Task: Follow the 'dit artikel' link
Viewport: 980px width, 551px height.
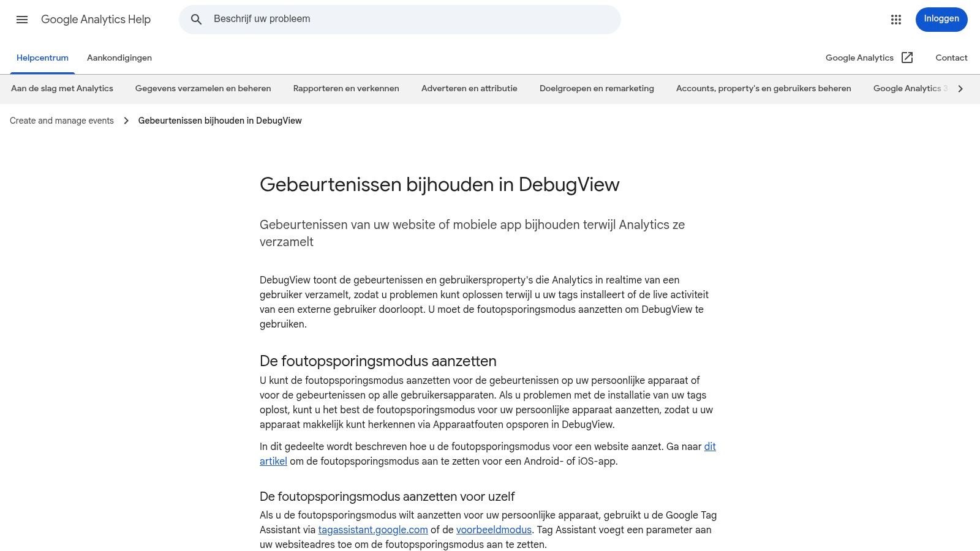Action: coord(710,446)
